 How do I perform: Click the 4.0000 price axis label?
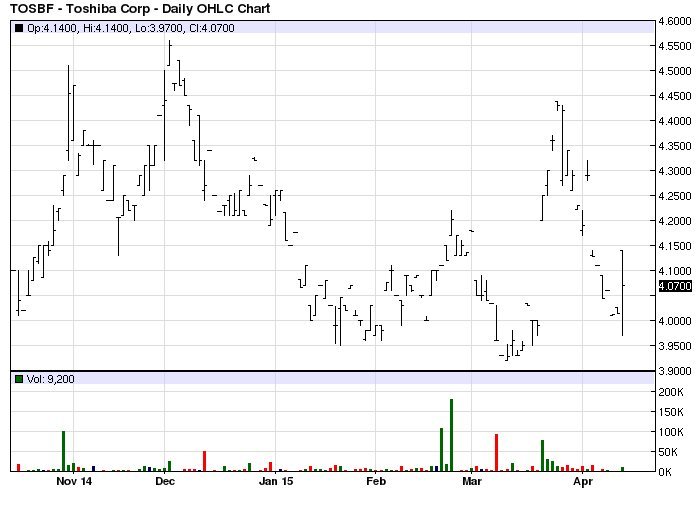675,321
